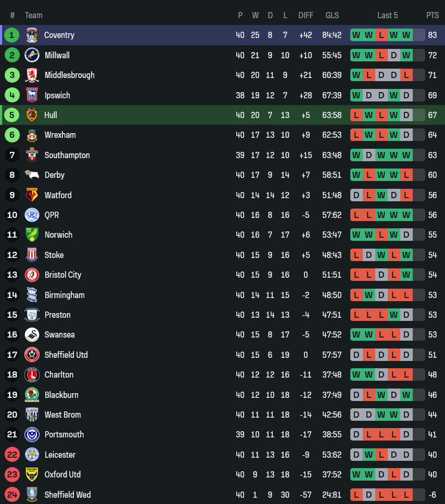The width and height of the screenshot is (445, 504).
Task: Click the PTS column header
Action: pos(433,16)
